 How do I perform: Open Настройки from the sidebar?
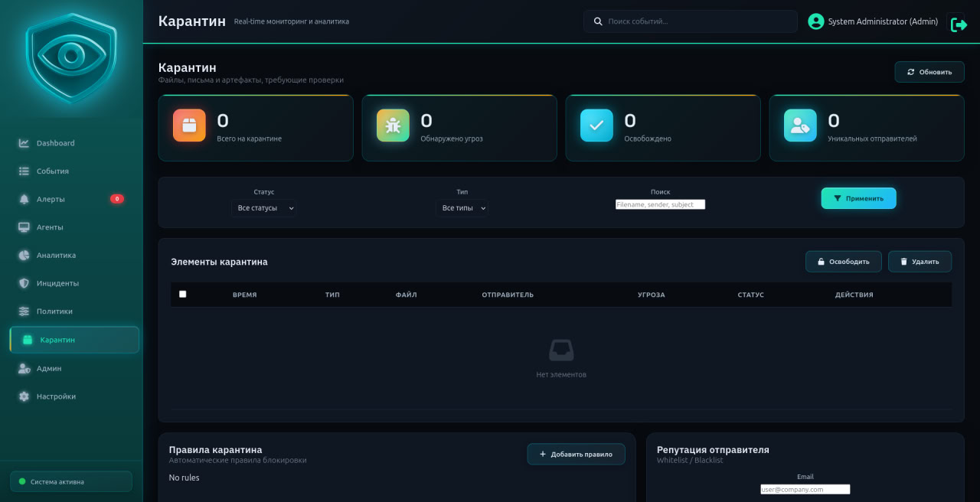[74, 396]
